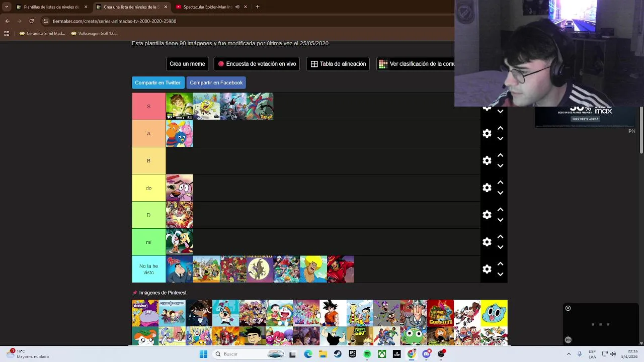View site information icon in address bar
The image size is (644, 362).
tap(46, 21)
